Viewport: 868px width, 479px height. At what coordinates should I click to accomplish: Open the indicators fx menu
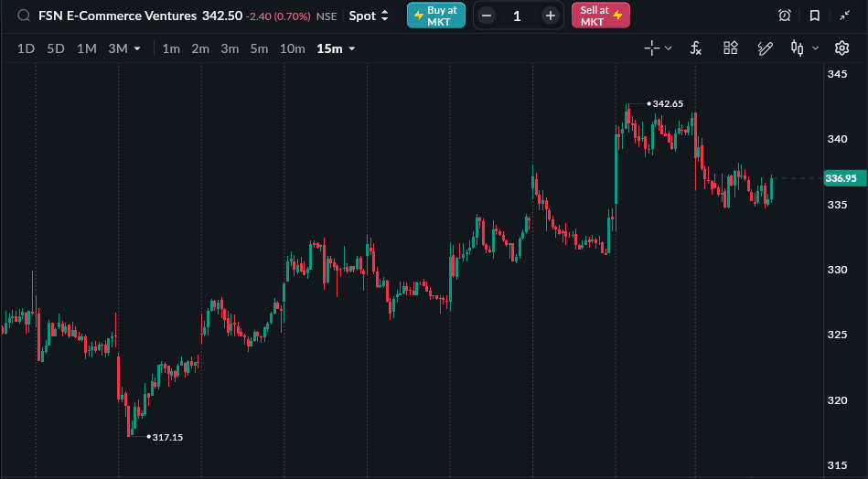pos(696,48)
